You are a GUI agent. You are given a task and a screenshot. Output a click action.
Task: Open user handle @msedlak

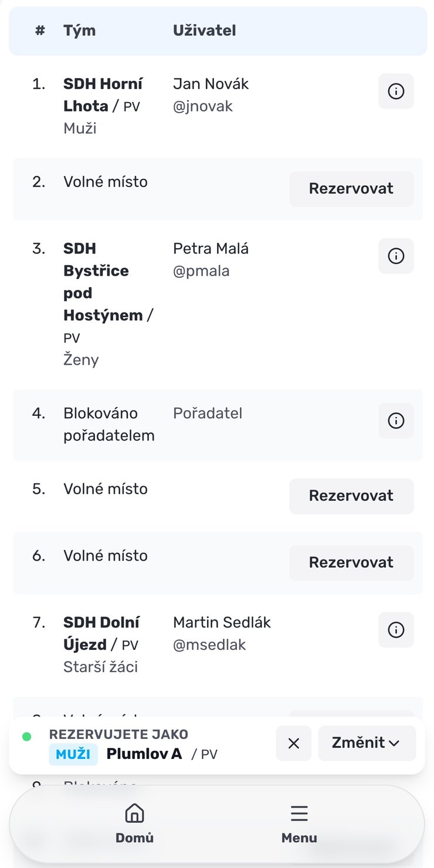(x=209, y=645)
